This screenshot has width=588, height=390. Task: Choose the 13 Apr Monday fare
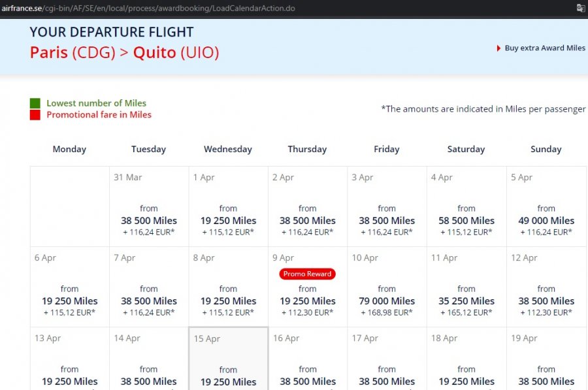pos(69,381)
